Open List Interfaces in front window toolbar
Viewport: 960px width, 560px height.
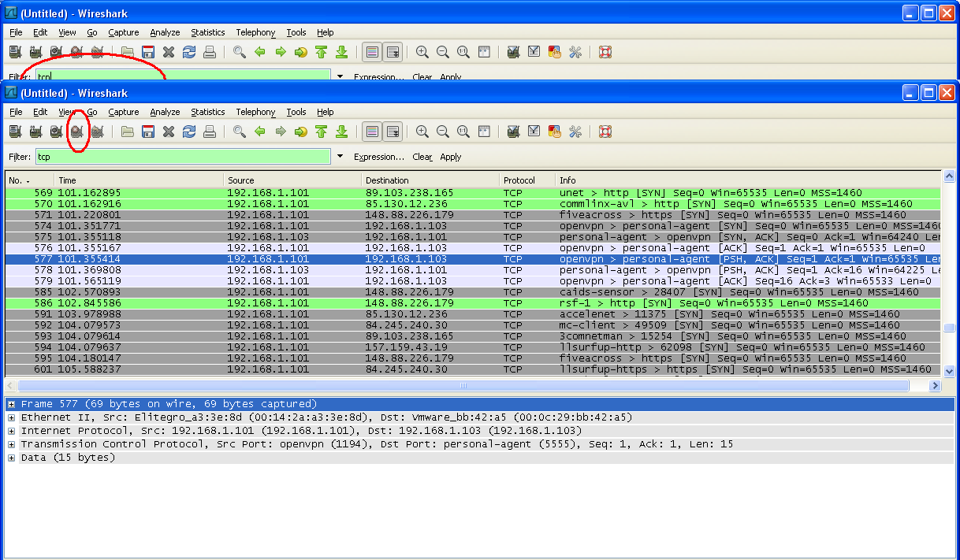(15, 132)
